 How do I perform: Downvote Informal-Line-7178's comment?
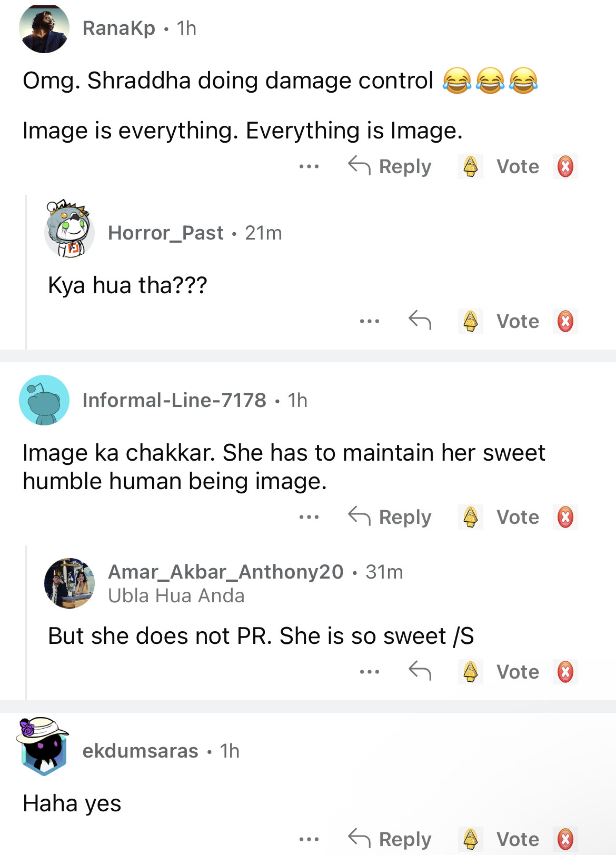coord(565,517)
